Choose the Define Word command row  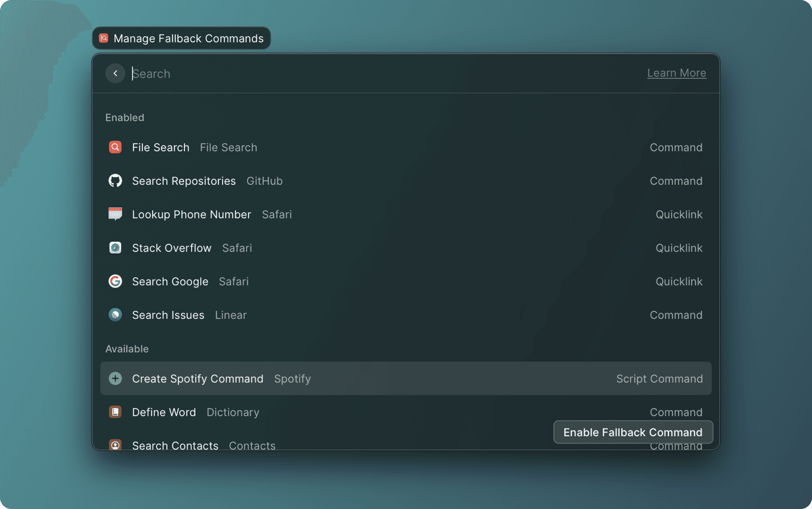click(323, 412)
